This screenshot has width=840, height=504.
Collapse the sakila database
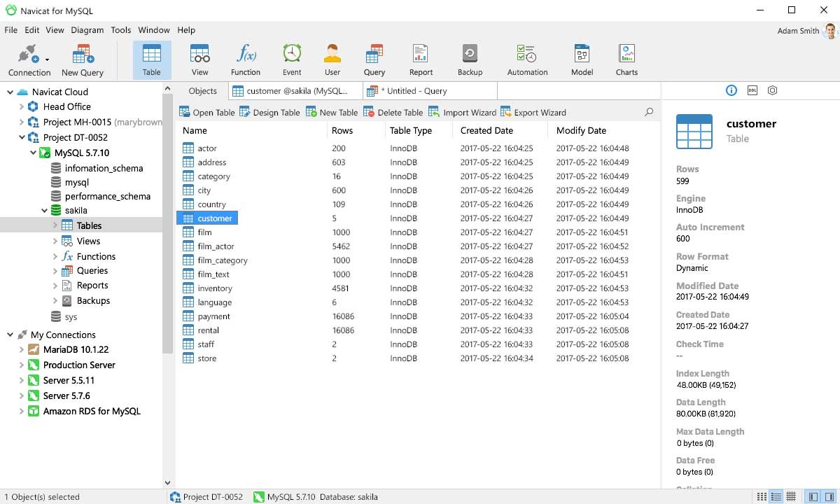pos(32,210)
